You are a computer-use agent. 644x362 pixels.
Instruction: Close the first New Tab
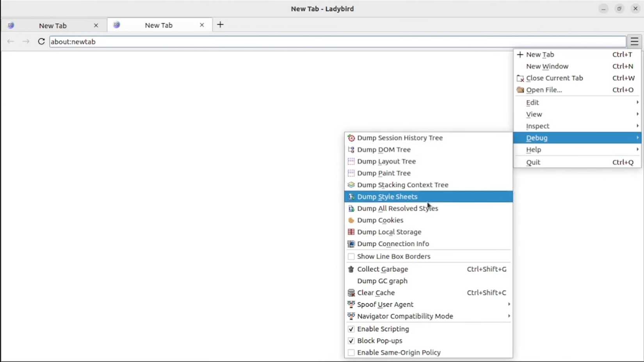(96, 25)
